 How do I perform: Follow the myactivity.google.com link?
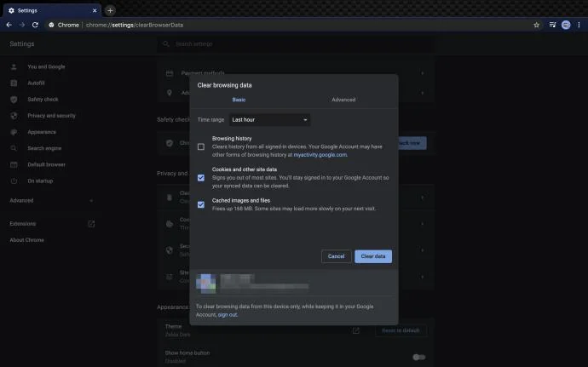coord(320,155)
